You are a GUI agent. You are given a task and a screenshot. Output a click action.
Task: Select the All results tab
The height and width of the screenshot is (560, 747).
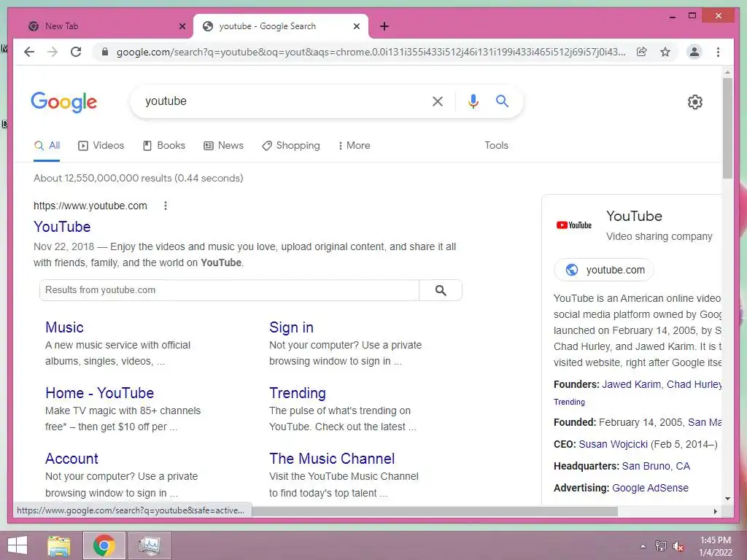47,146
